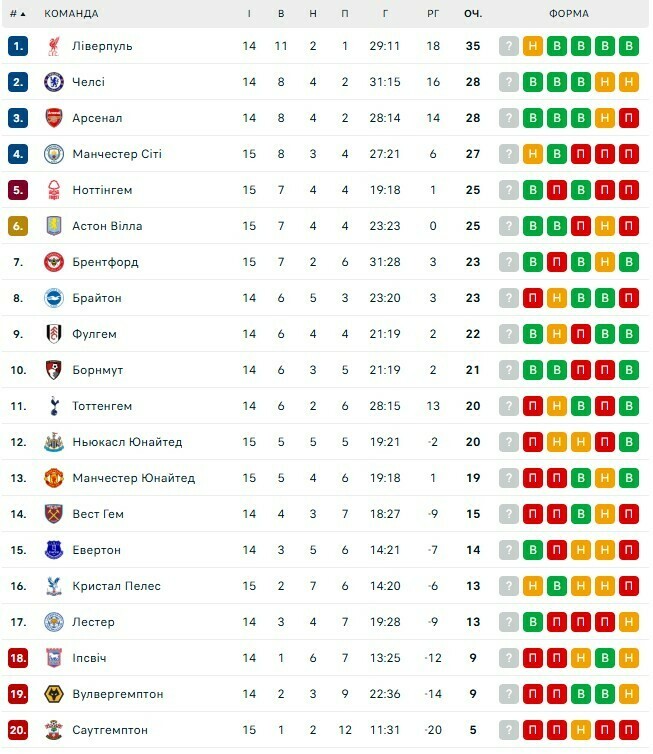Click the Tottenham club crest icon
The image size is (653, 754).
tap(53, 406)
